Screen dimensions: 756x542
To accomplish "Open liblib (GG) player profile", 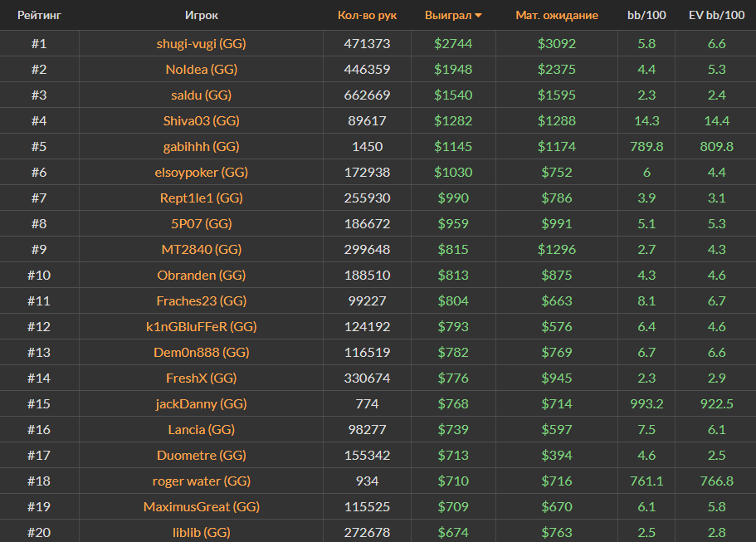I will [201, 532].
